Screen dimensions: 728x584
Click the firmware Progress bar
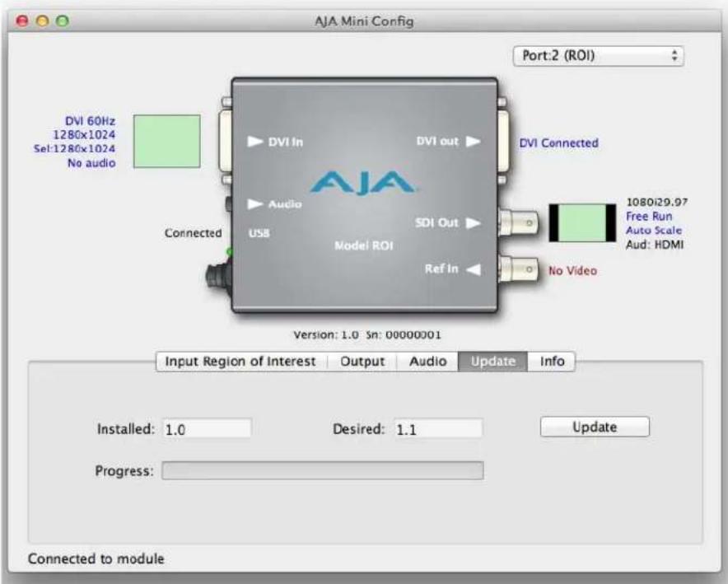323,470
